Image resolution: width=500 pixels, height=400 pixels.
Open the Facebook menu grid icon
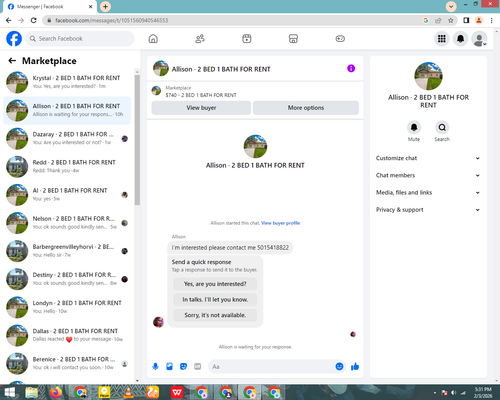click(x=442, y=39)
